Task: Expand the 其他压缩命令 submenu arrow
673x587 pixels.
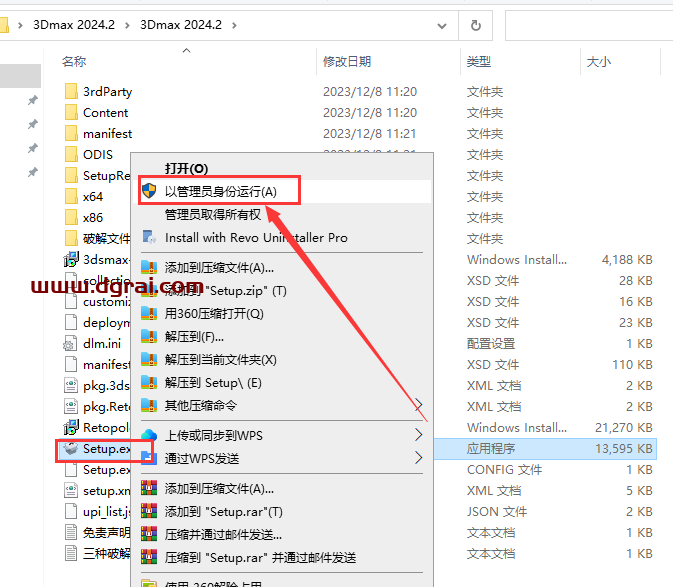Action: tap(418, 405)
